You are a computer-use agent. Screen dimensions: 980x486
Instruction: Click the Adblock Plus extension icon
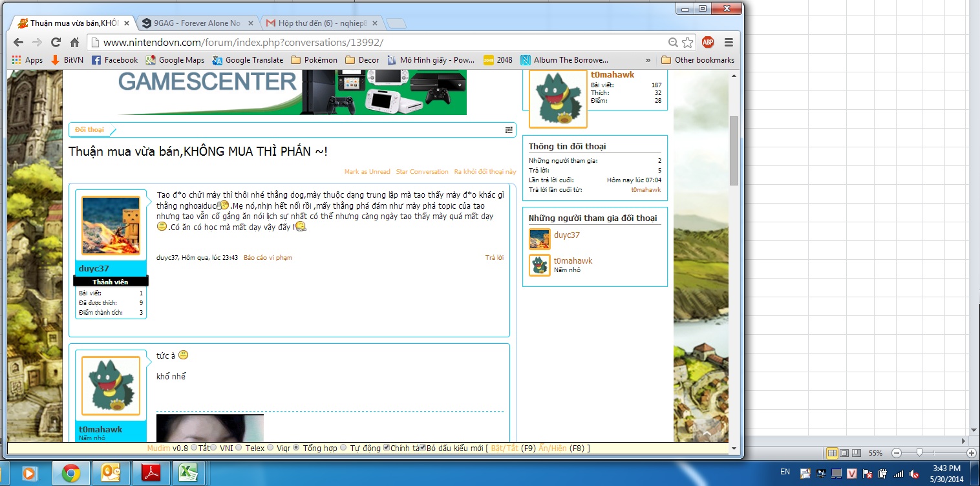[x=708, y=42]
